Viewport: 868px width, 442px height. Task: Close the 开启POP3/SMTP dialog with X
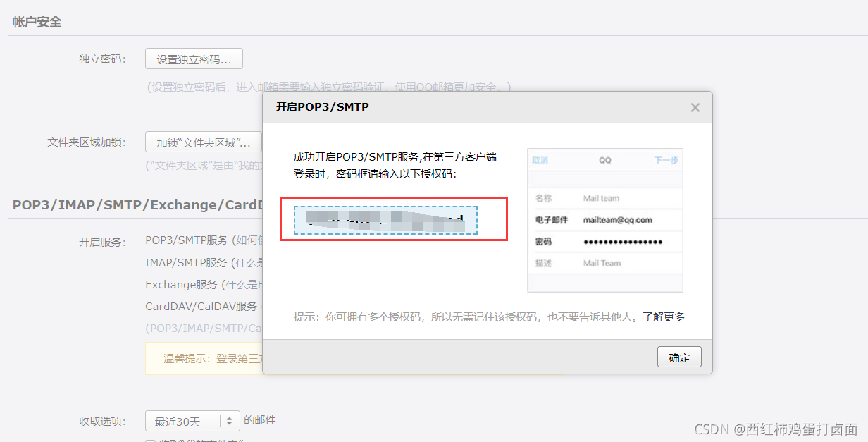coord(695,108)
